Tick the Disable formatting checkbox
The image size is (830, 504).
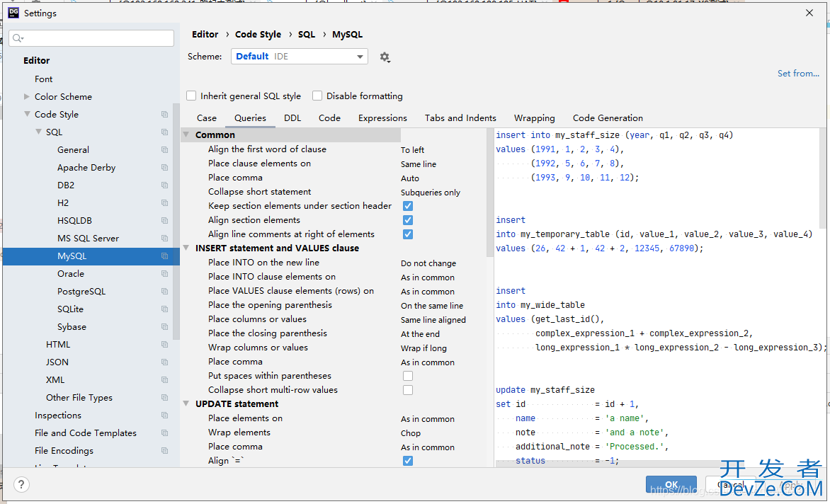click(x=317, y=96)
